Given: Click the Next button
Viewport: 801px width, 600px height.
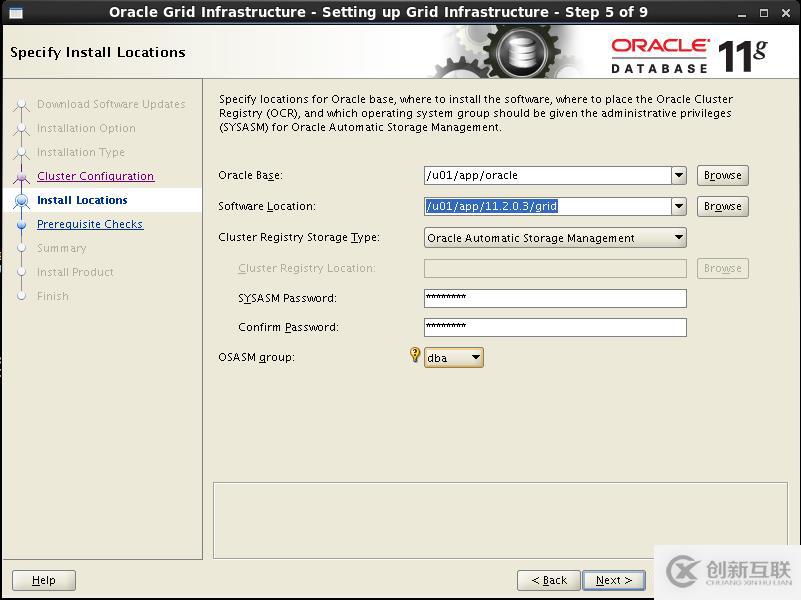Looking at the screenshot, I should pyautogui.click(x=614, y=580).
